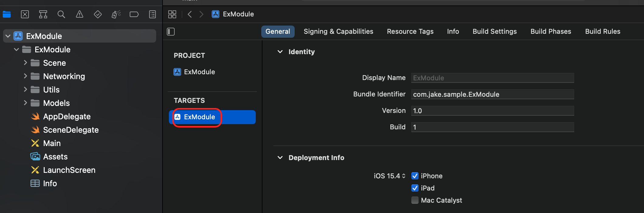The image size is (644, 213).
Task: Switch to the General tab
Action: (x=278, y=32)
